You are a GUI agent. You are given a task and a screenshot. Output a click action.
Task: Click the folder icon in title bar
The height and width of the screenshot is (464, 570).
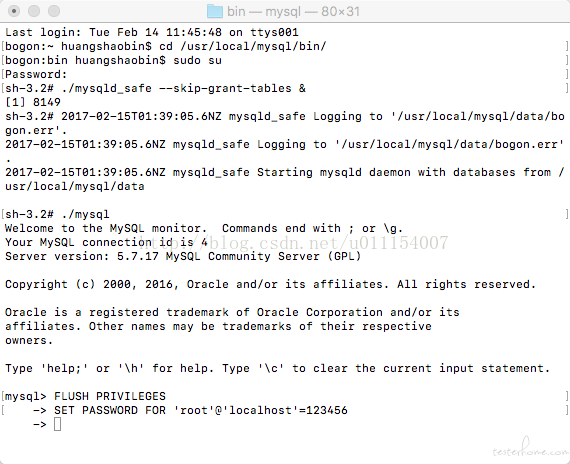pos(215,11)
